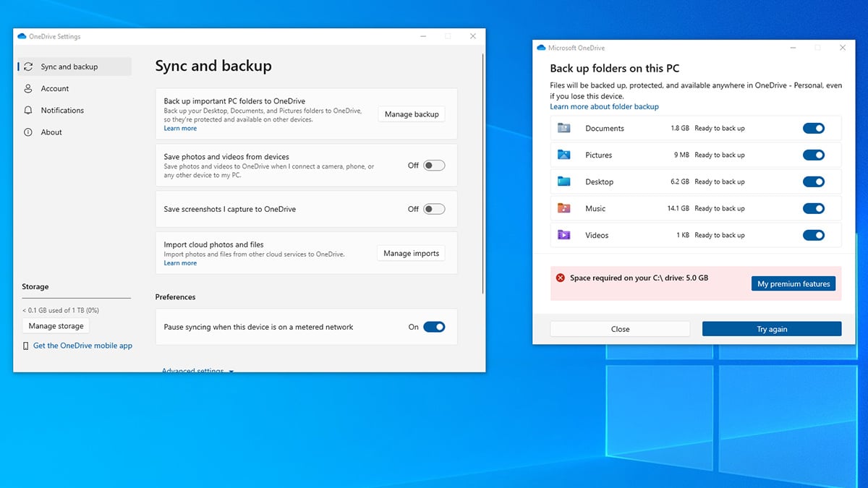Click the Pictures folder icon
Viewport: 868px width, 488px height.
point(564,155)
